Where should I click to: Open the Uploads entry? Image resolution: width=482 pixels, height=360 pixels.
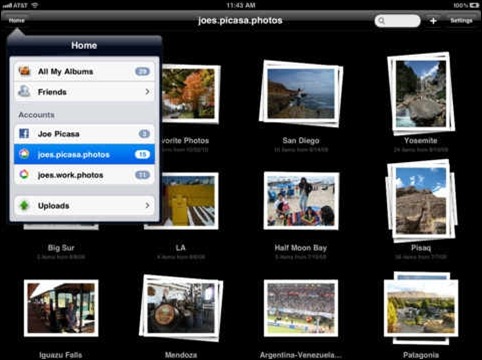pos(84,206)
